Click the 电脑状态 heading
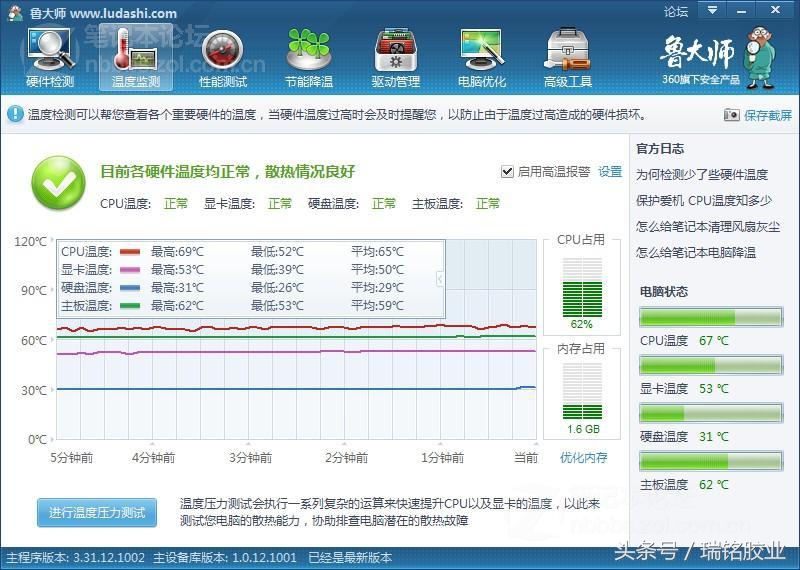800x570 pixels. [x=664, y=291]
